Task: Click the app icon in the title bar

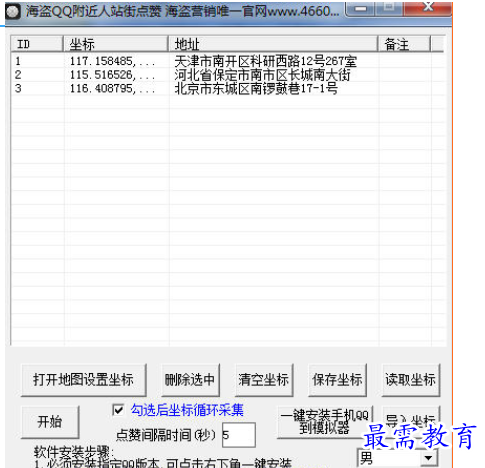Action: click(x=13, y=12)
